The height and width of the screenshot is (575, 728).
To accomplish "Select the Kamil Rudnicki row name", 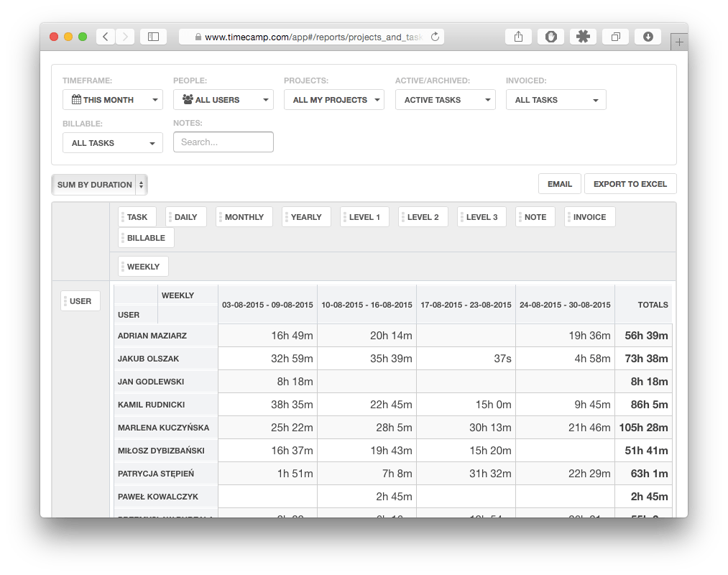I will (x=152, y=405).
